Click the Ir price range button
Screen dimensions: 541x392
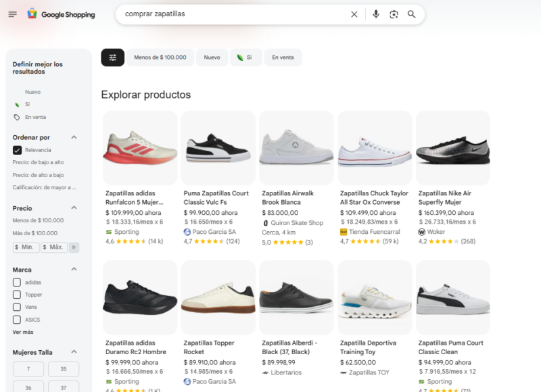click(x=74, y=247)
